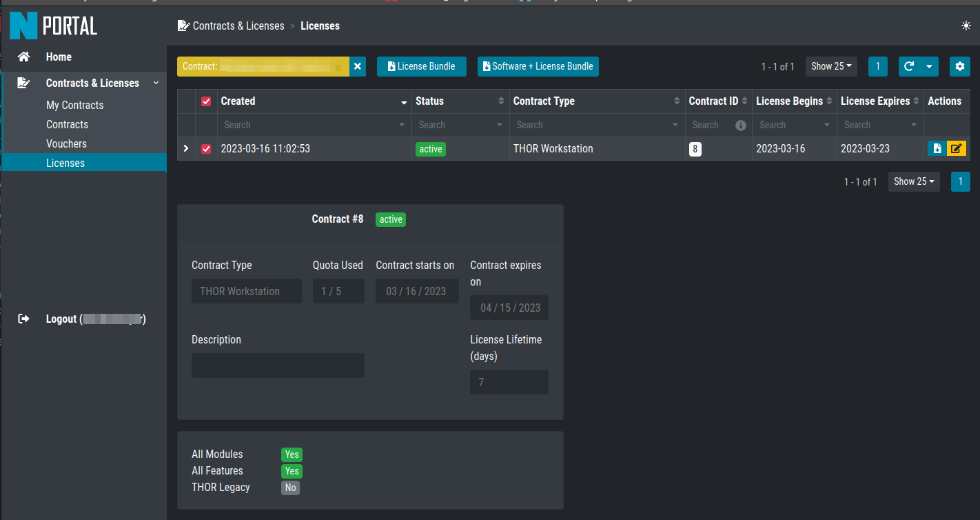Open the License Begins search filter dropdown
Viewport: 980px width, 520px height.
point(828,126)
